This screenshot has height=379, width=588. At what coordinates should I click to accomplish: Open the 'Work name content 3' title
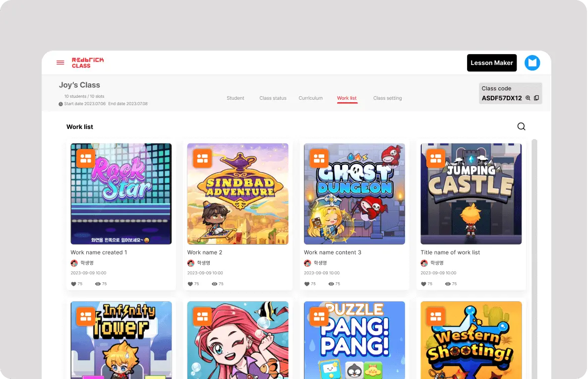point(333,253)
